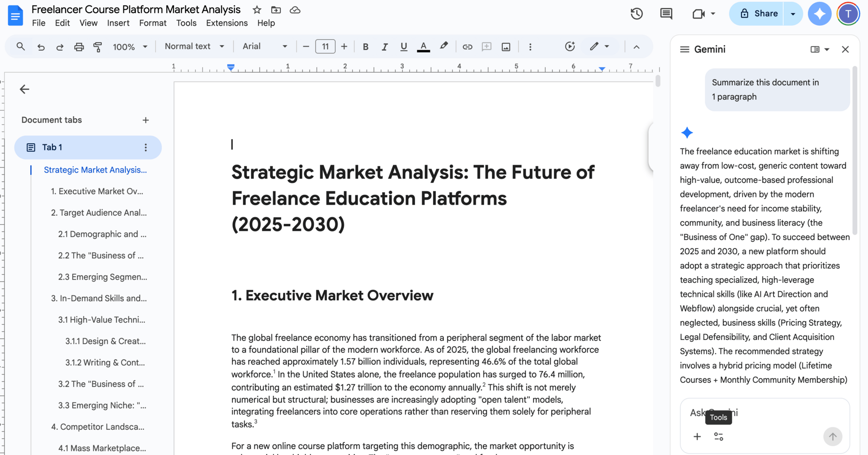Click the Move to folder icon
Screen dimensions: 868x455
(x=276, y=9)
